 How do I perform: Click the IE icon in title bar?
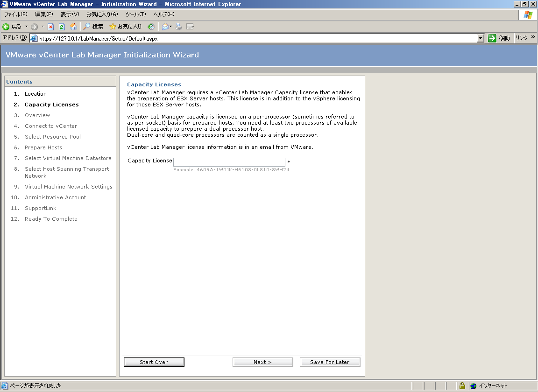pos(4,4)
